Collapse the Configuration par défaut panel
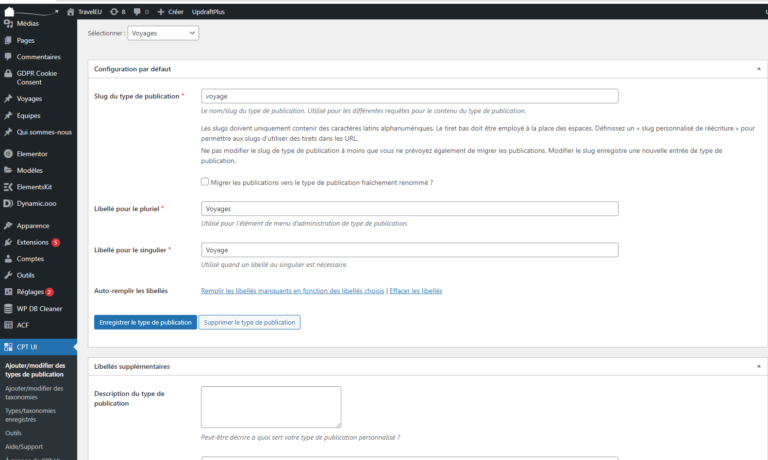 758,68
